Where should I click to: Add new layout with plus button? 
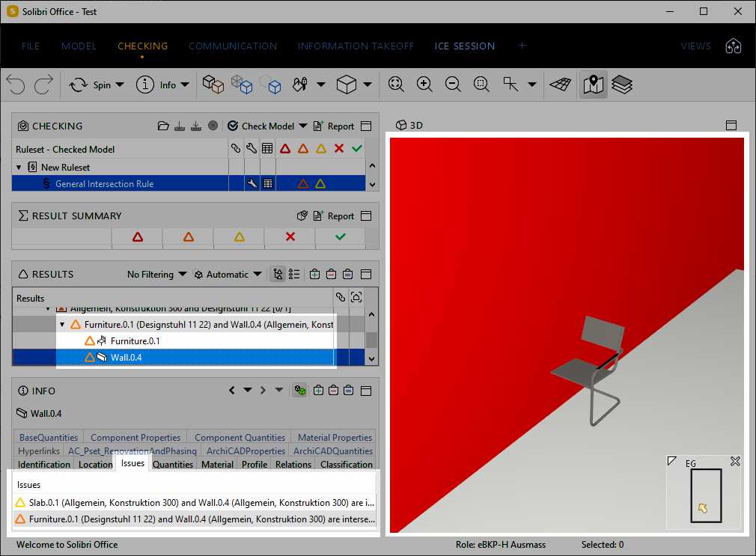pyautogui.click(x=522, y=46)
